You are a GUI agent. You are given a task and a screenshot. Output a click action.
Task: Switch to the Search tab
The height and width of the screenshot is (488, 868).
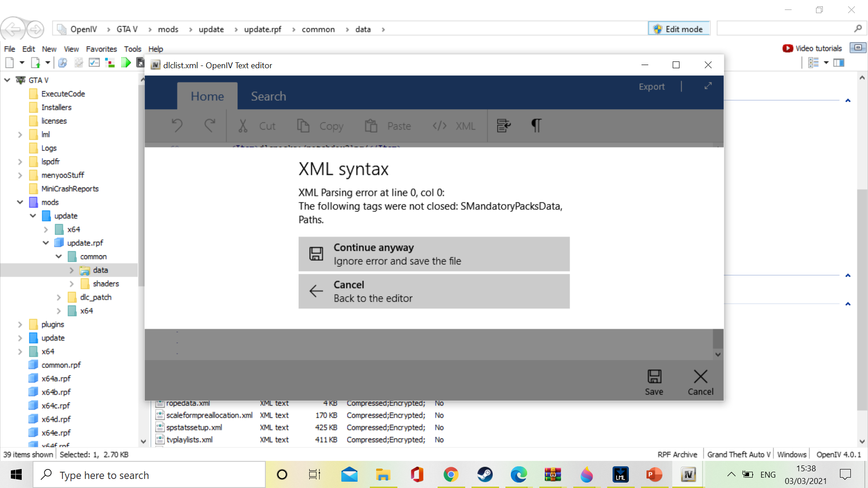click(x=268, y=96)
